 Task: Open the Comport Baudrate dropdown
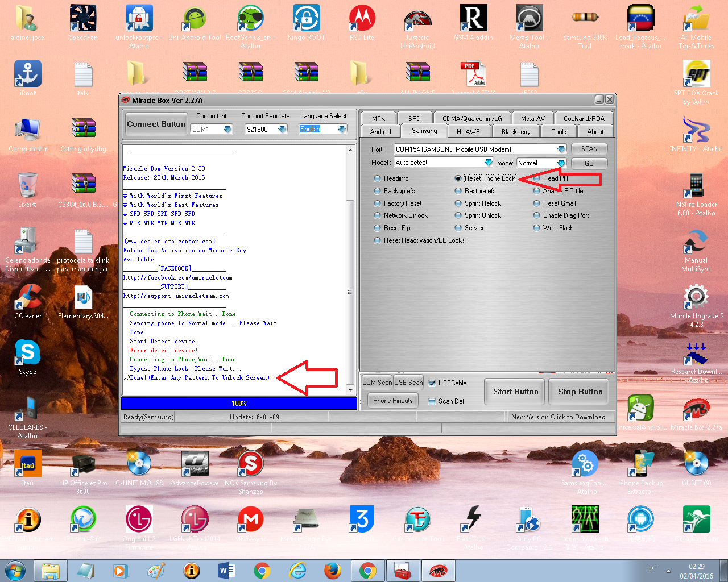point(282,130)
